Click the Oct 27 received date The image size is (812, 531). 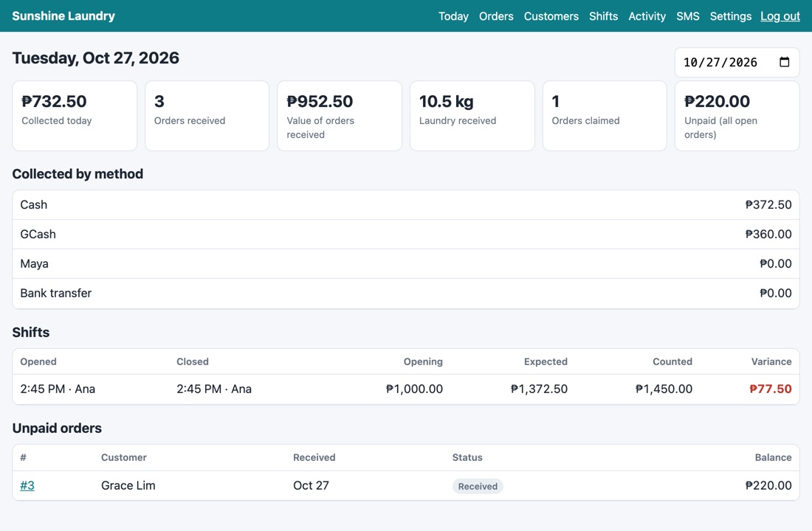click(x=311, y=485)
